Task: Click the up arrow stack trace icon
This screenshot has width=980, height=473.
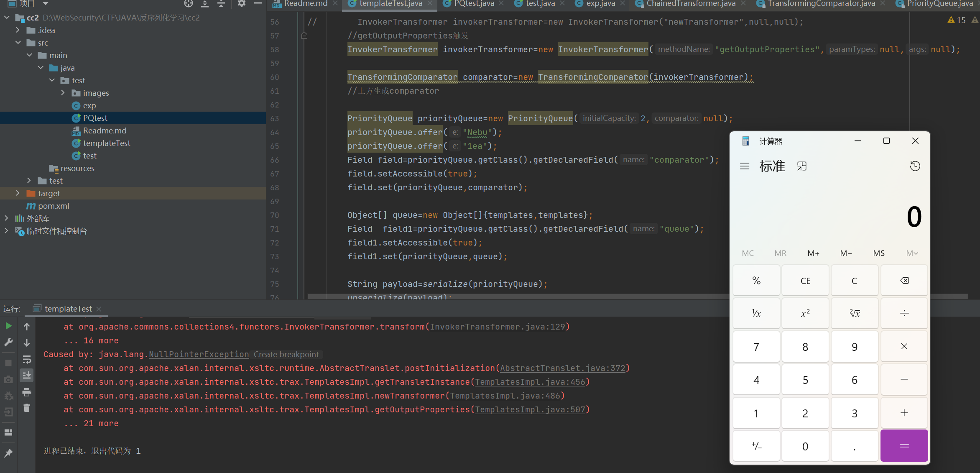Action: coord(27,327)
